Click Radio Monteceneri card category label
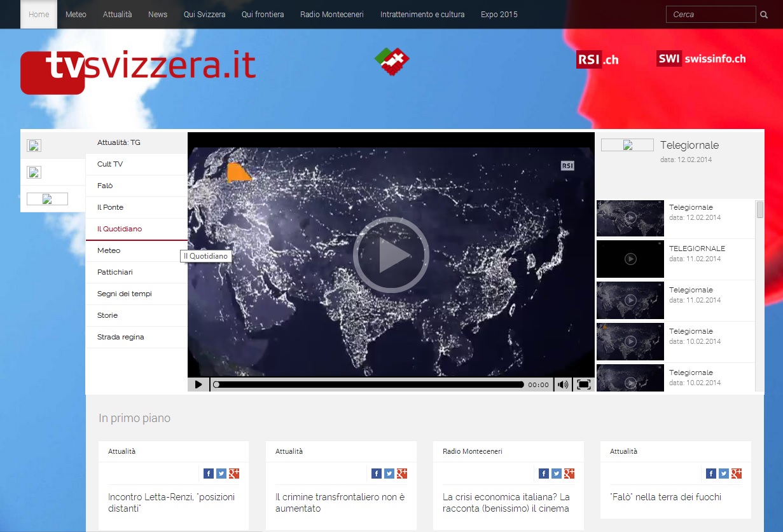 (x=473, y=451)
